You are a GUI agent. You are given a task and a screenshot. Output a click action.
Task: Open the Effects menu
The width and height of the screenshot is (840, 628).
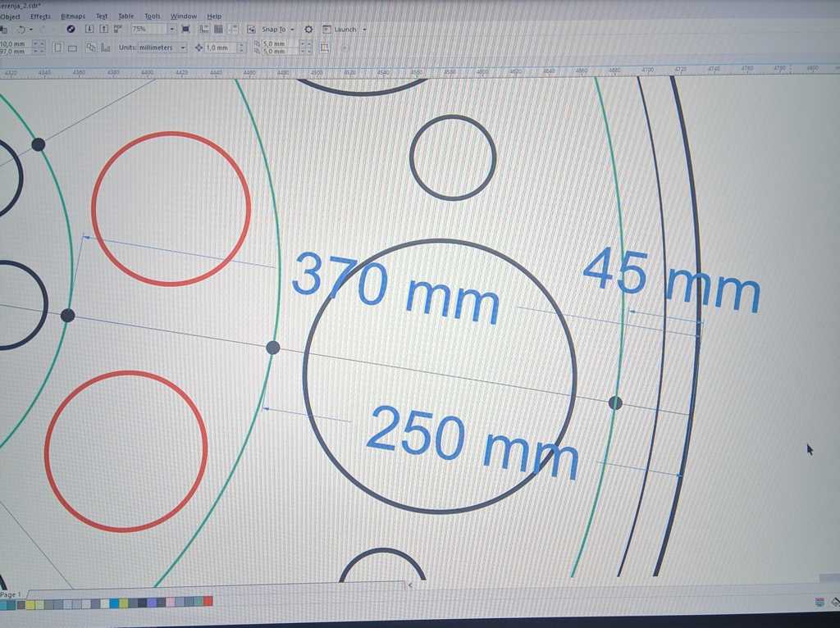pos(40,16)
